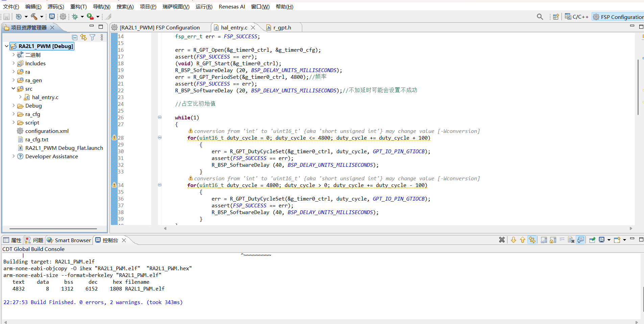Collapse the RA2L1_PWM [Debug] project node
The width and height of the screenshot is (644, 324).
[6, 46]
